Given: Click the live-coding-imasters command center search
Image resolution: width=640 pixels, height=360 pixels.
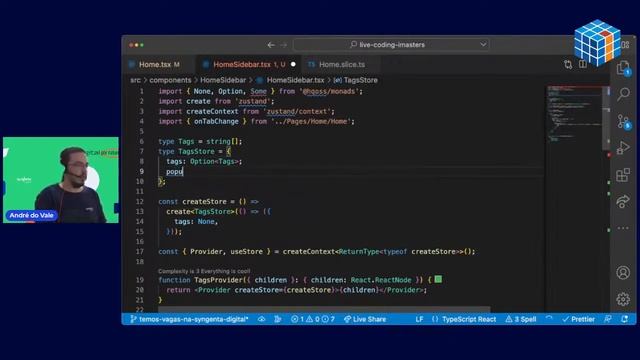Looking at the screenshot, I should coord(391,44).
